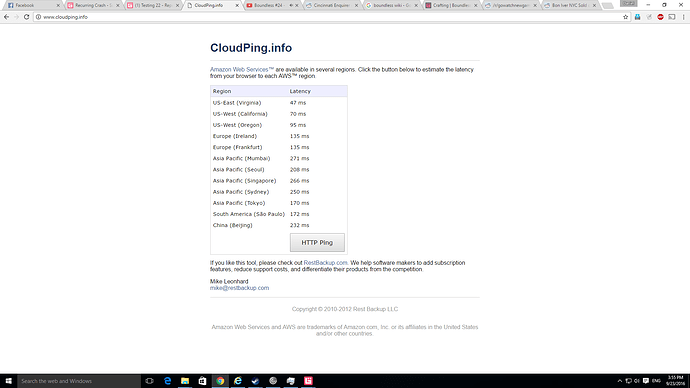Open Steam from the taskbar

pos(255,381)
